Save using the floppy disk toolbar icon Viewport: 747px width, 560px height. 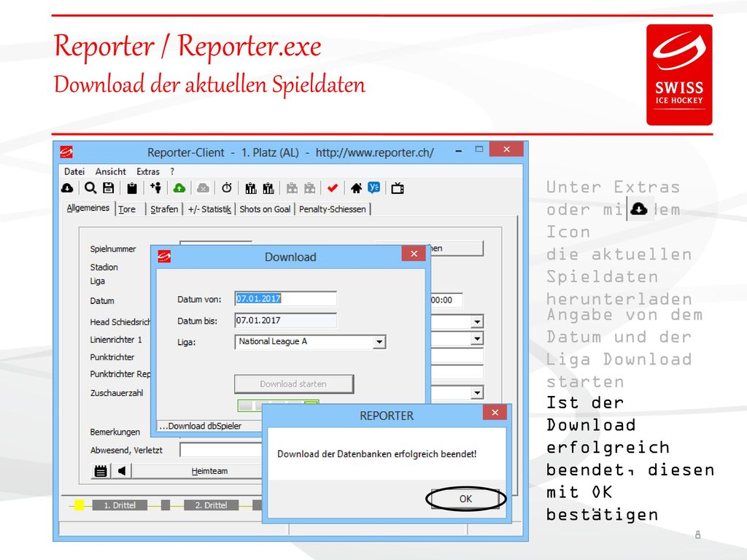click(x=109, y=188)
